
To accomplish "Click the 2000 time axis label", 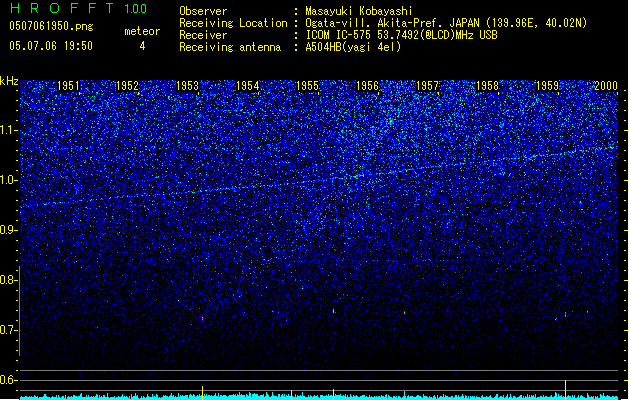I will 606,85.
